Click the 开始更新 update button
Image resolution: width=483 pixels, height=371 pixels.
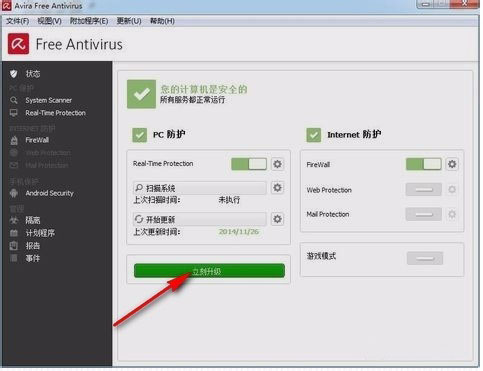pyautogui.click(x=200, y=219)
